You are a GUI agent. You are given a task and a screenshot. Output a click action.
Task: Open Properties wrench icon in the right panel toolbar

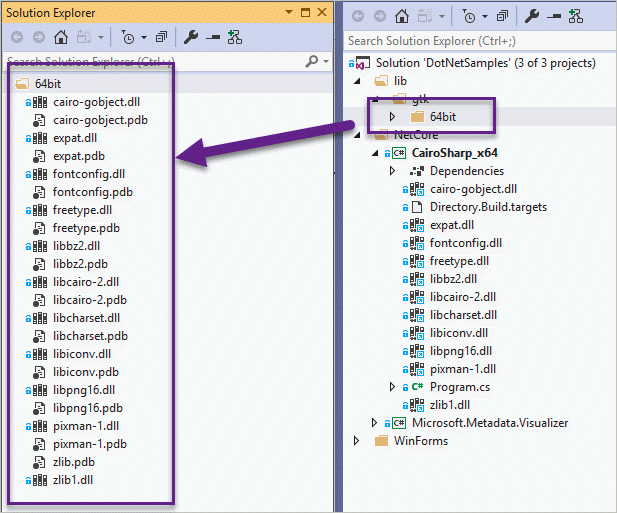pos(532,16)
